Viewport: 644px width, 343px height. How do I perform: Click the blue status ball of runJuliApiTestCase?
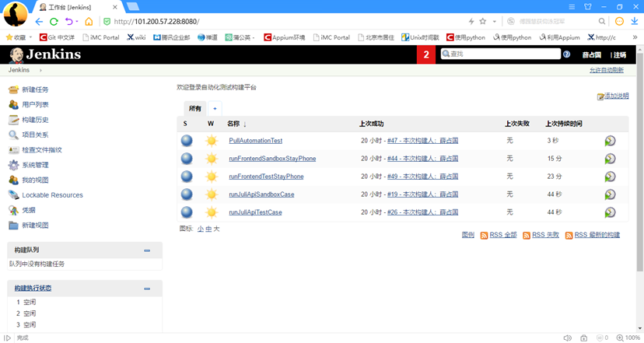[x=187, y=212]
